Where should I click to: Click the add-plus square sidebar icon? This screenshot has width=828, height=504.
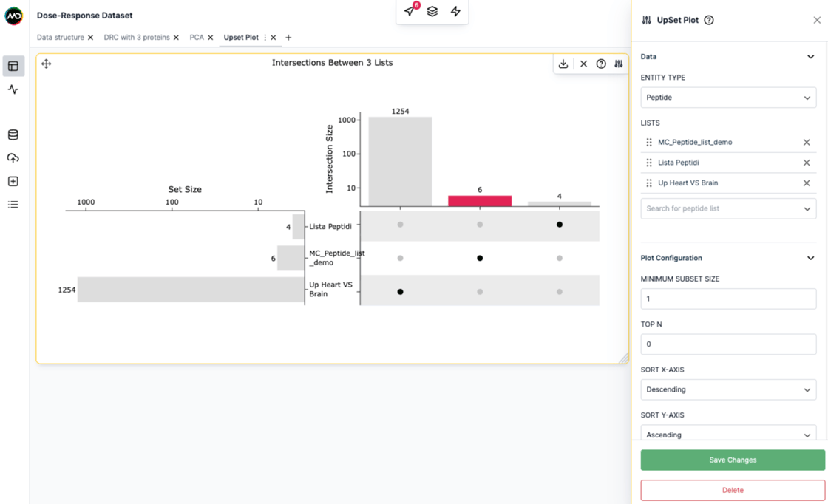coord(13,181)
